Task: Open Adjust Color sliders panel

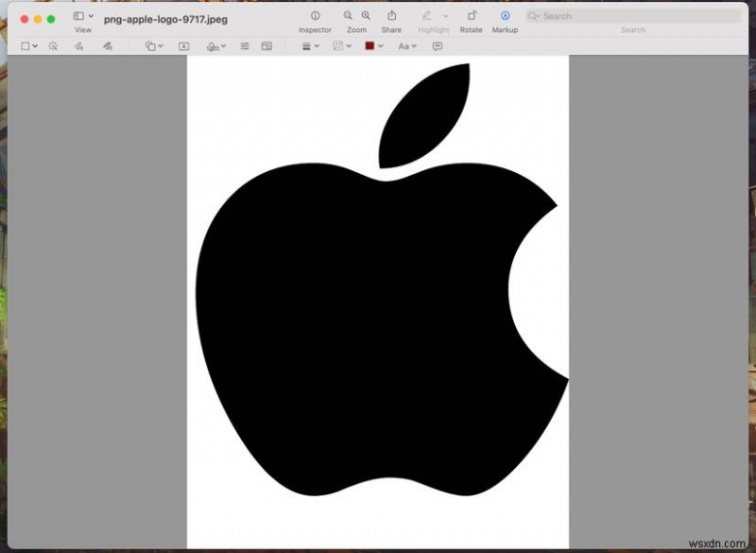Action: point(245,45)
